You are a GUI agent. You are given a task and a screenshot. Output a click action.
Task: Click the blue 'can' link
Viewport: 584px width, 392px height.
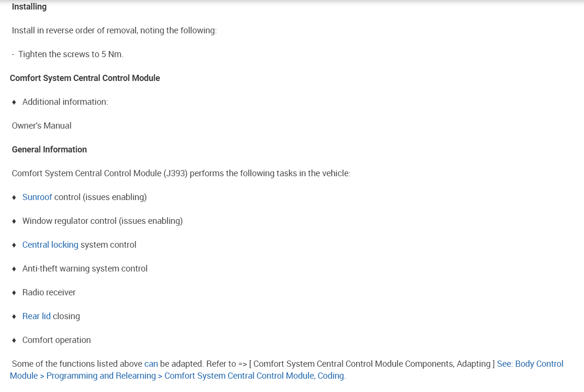click(151, 364)
